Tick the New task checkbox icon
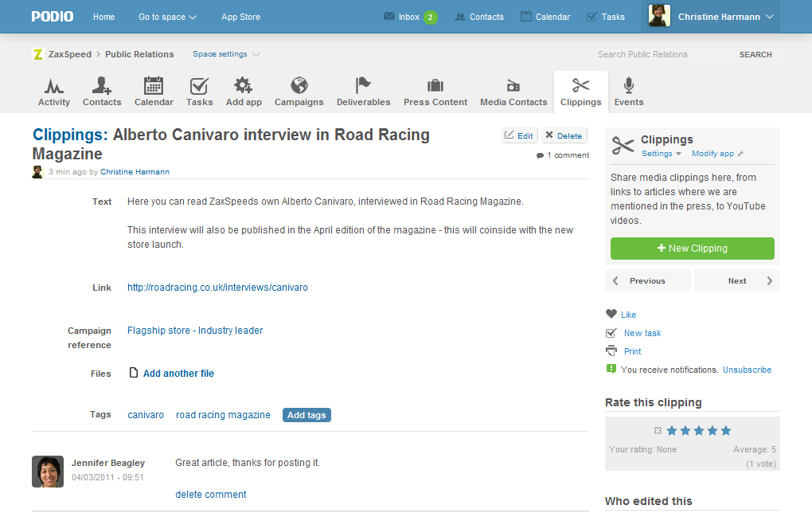The image size is (812, 513). point(611,333)
